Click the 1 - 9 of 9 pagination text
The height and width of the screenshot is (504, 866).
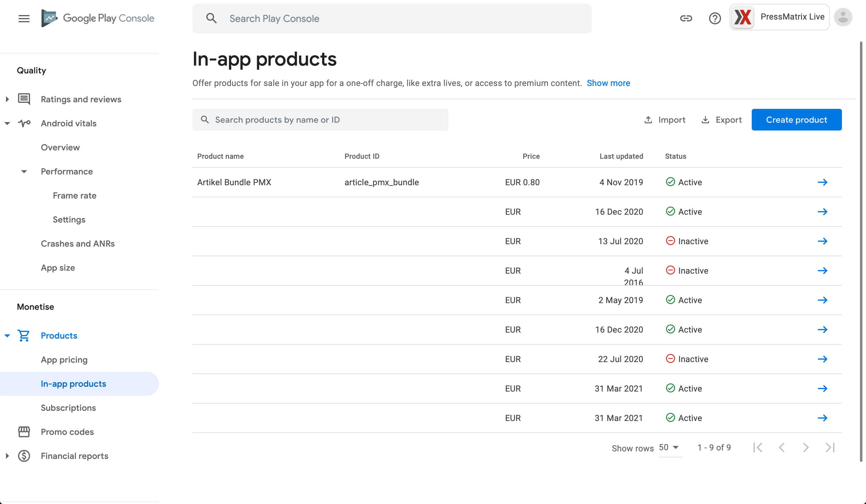(x=714, y=447)
